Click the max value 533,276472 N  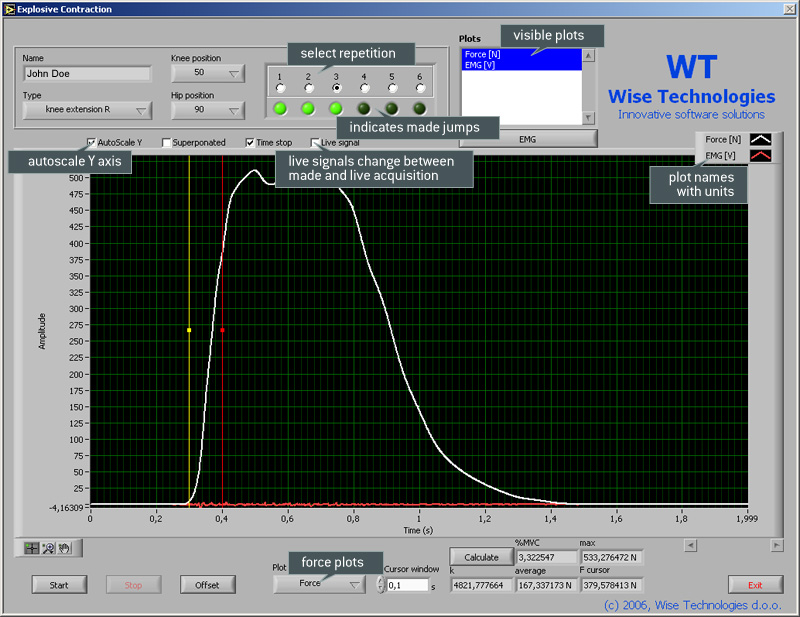point(611,557)
